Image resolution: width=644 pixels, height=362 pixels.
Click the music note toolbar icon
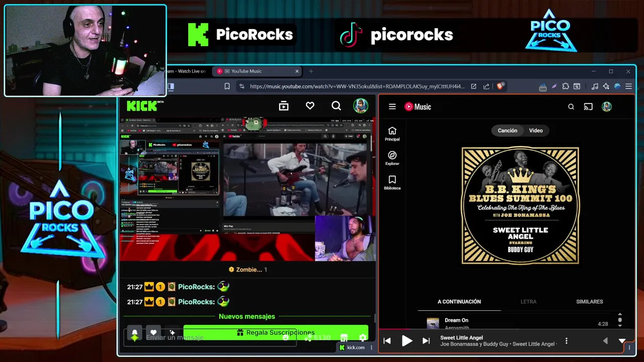pos(595,86)
